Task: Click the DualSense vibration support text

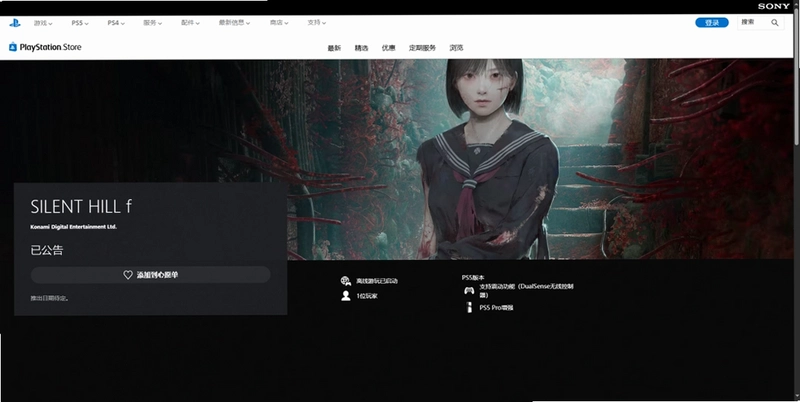Action: coord(526,291)
